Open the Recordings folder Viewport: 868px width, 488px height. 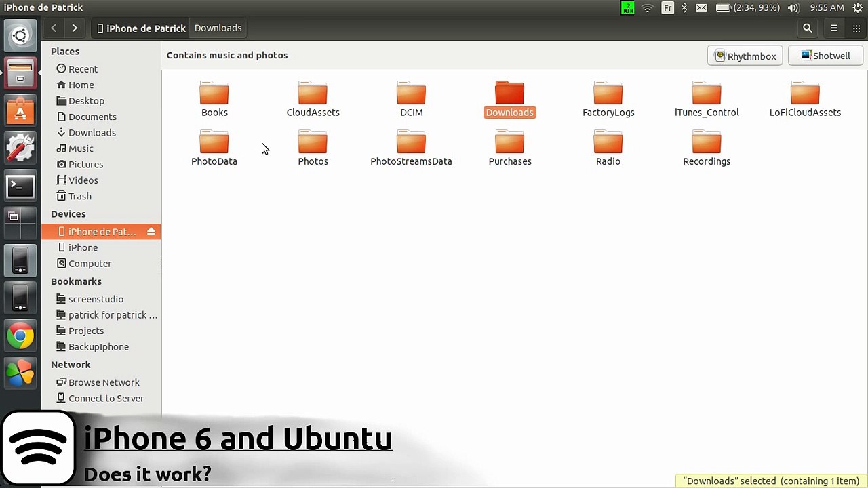point(707,148)
